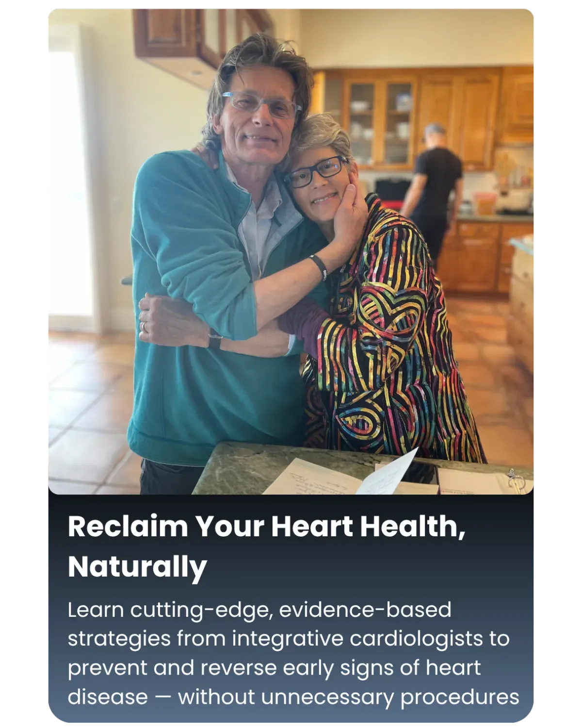Click the words "without unnecessary procedures"

(x=349, y=697)
